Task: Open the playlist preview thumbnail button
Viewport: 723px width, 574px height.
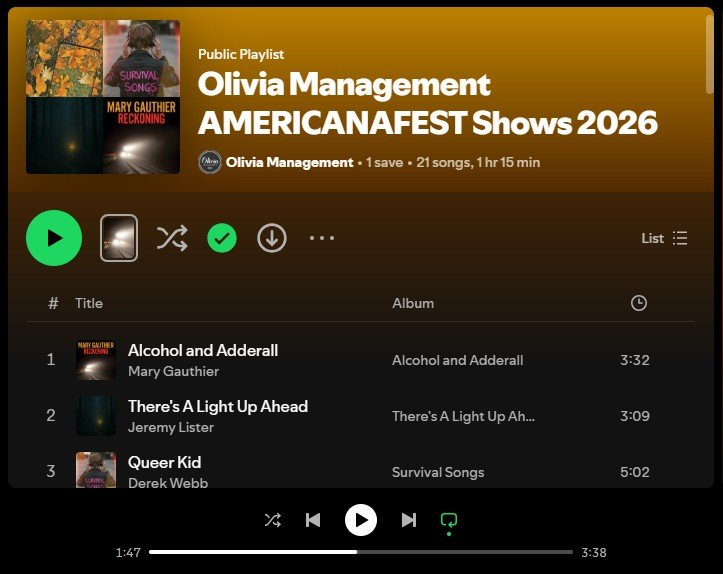Action: coord(119,238)
